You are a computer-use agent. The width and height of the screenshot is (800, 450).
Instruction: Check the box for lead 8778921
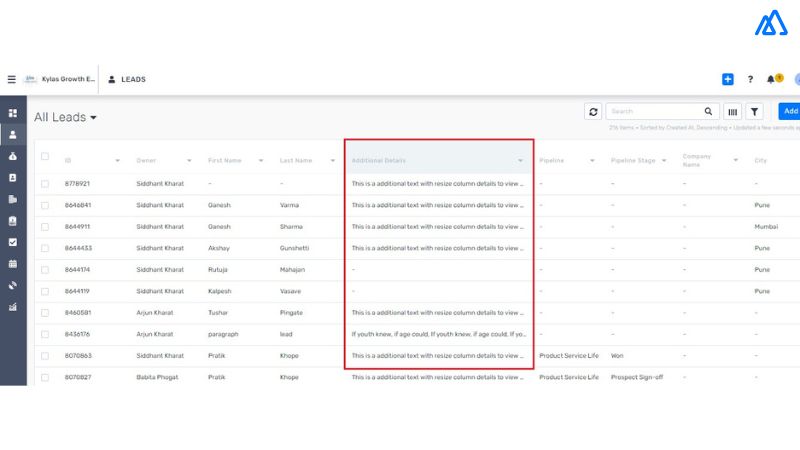(44, 184)
